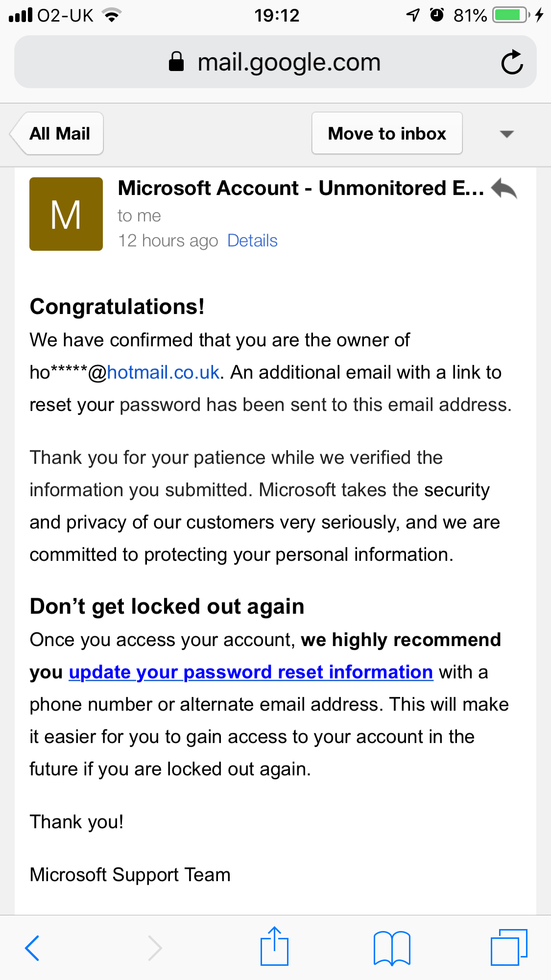551x980 pixels.
Task: Expand the more actions dropdown arrow
Action: tap(506, 134)
